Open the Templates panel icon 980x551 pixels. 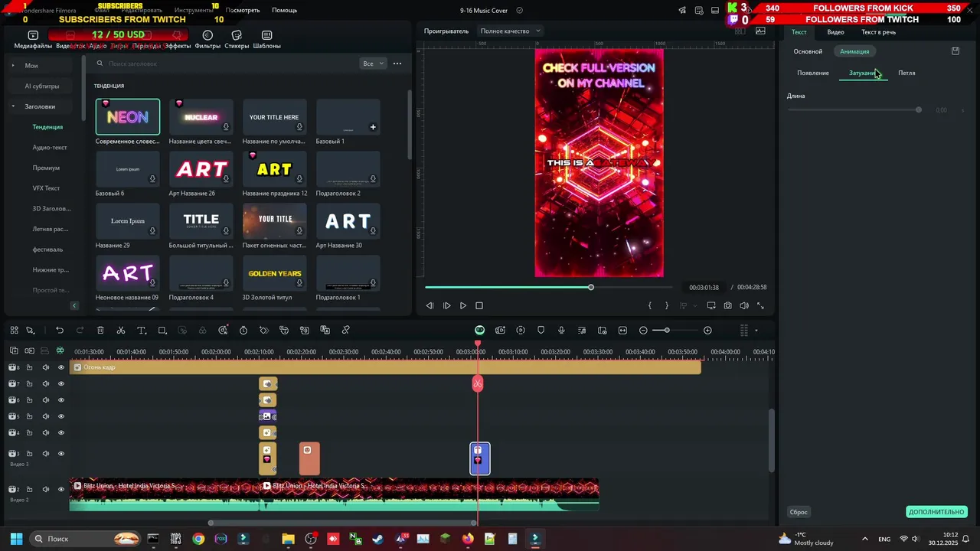click(266, 35)
